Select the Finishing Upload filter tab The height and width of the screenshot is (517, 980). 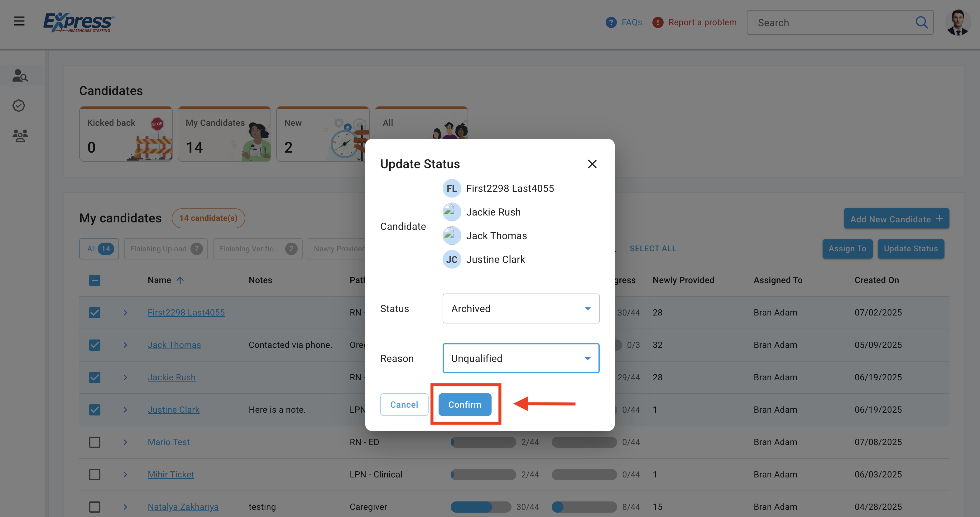[166, 249]
